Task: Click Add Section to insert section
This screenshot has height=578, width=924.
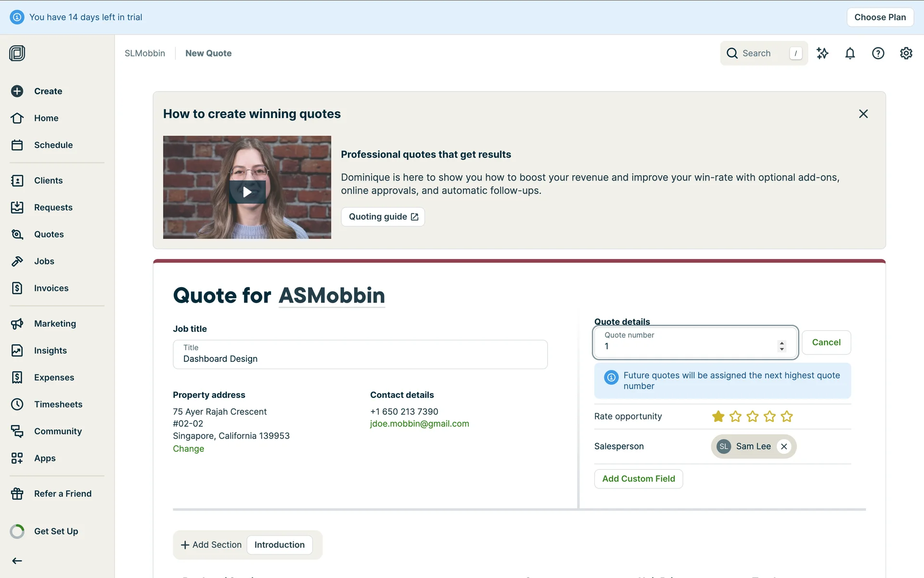Action: 211,545
